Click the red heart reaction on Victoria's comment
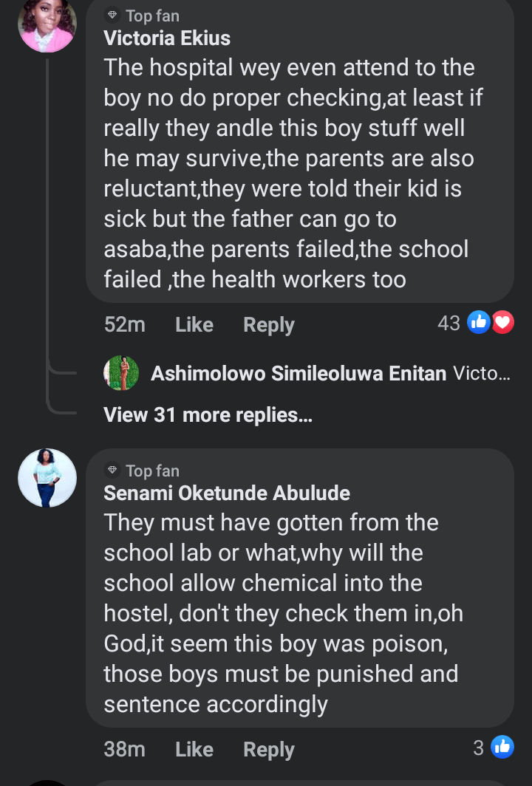532x786 pixels. [x=502, y=323]
